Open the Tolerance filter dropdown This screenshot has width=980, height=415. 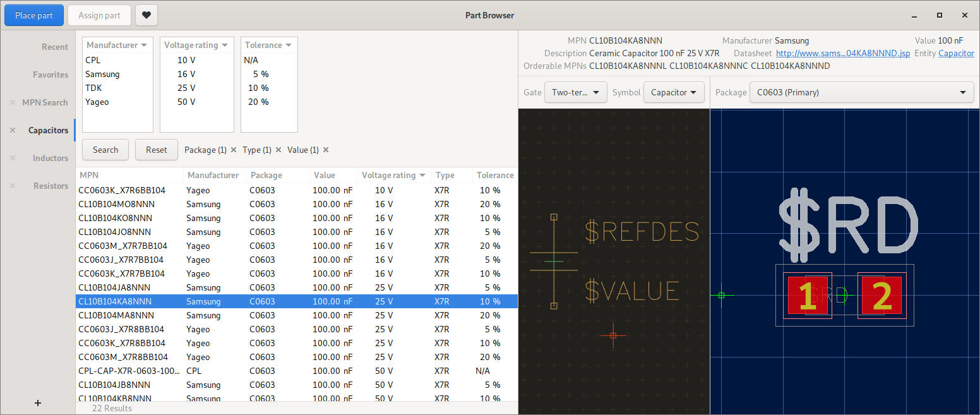click(269, 45)
